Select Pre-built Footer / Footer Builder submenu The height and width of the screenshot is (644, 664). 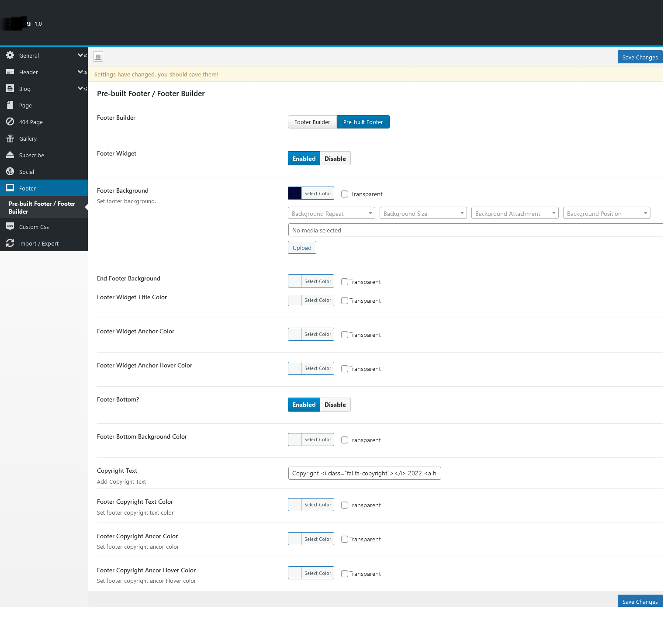[44, 208]
